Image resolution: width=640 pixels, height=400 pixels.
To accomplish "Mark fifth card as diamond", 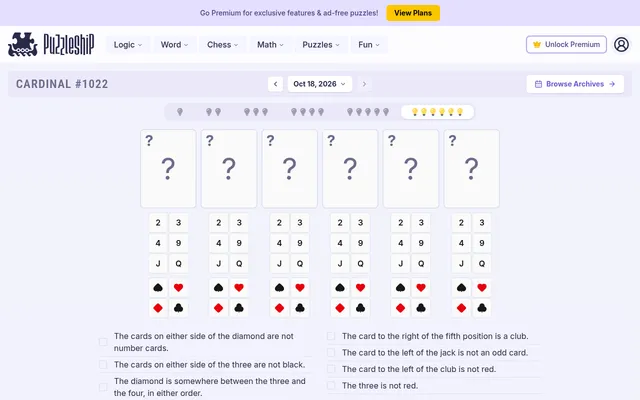I will point(400,308).
